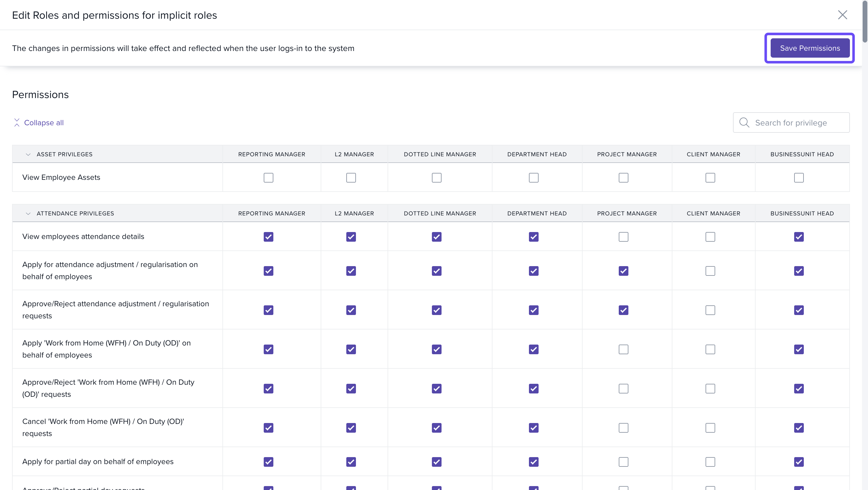
Task: Check View employees attendance details for Project Manager
Action: [x=623, y=237]
